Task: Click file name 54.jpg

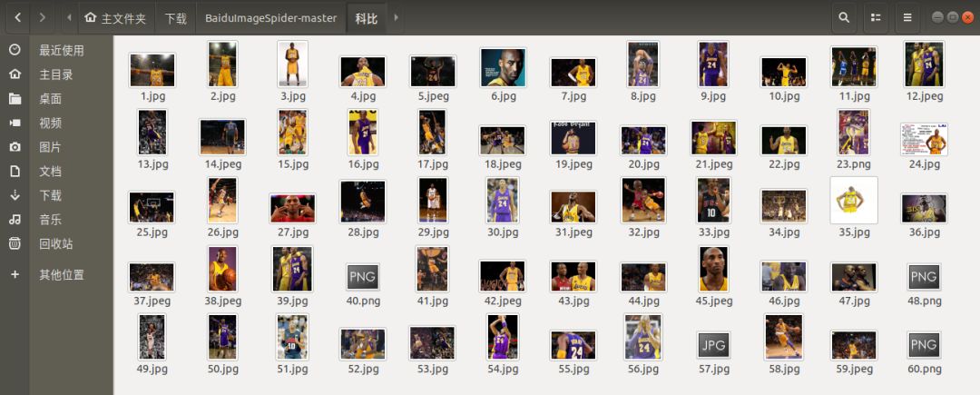Action: pyautogui.click(x=503, y=369)
